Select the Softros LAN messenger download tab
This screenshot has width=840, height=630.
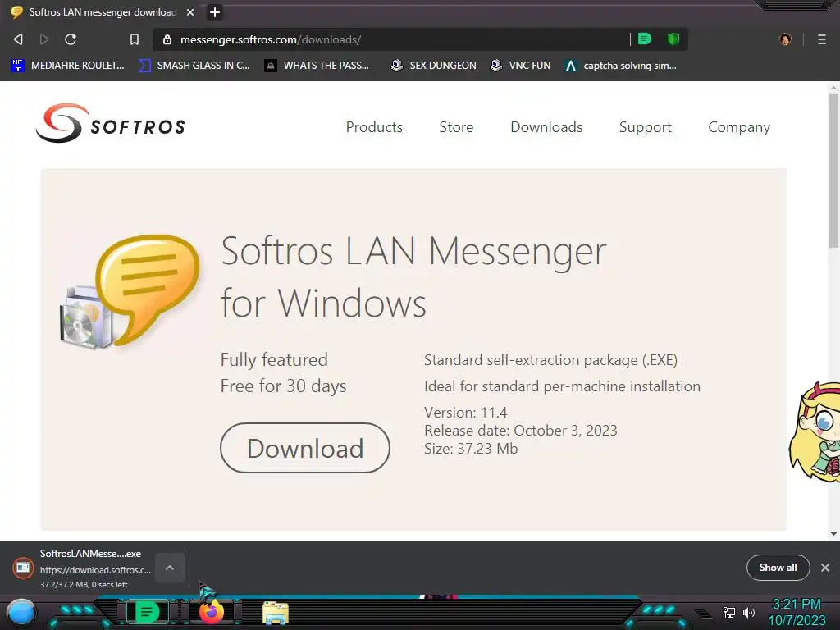click(103, 11)
